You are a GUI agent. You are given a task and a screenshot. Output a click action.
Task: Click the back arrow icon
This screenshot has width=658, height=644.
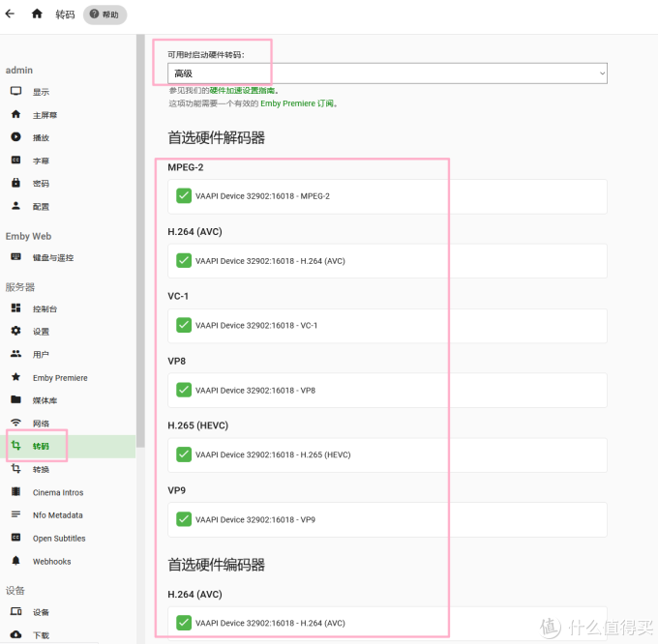tap(10, 14)
